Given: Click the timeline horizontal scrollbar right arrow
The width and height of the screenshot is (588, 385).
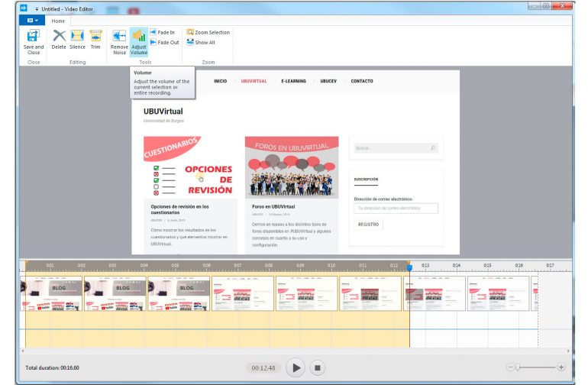Looking at the screenshot, I should point(568,351).
